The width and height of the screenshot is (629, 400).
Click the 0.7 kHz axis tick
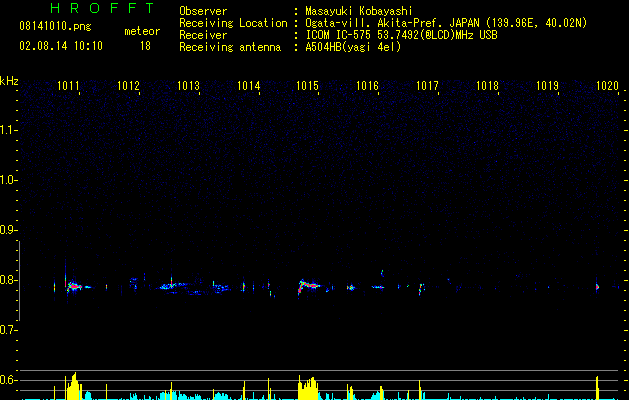[x=8, y=330]
